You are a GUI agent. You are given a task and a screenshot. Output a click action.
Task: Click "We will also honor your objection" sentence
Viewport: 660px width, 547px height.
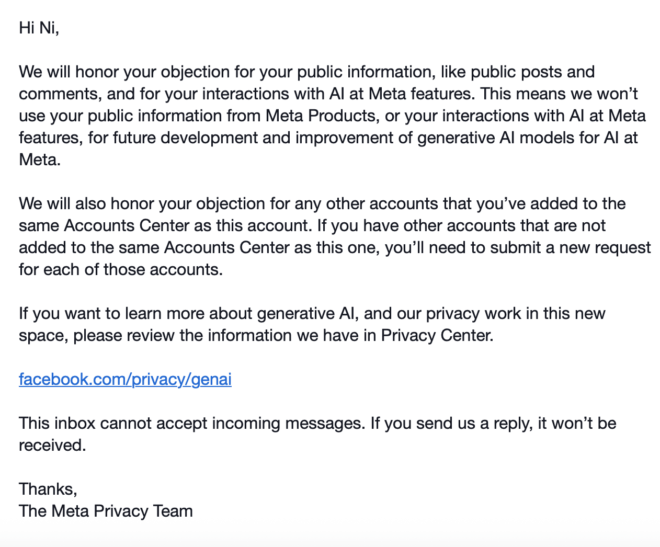pyautogui.click(x=142, y=204)
